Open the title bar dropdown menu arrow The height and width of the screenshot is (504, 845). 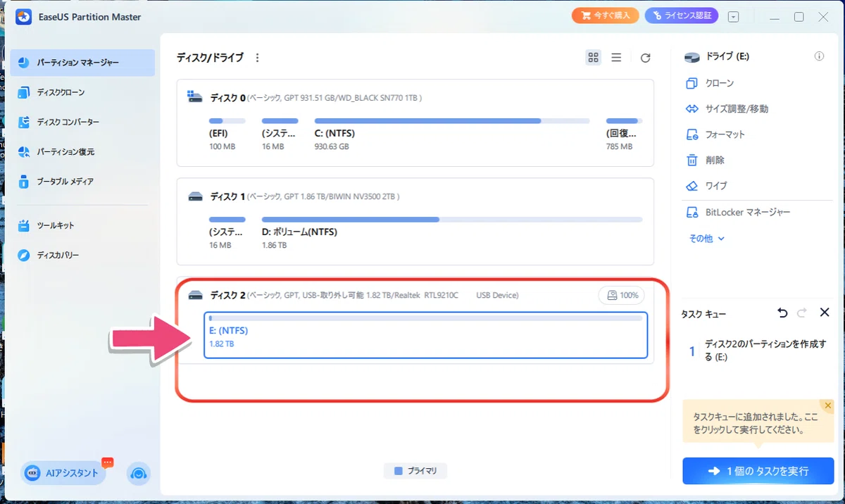(x=734, y=16)
